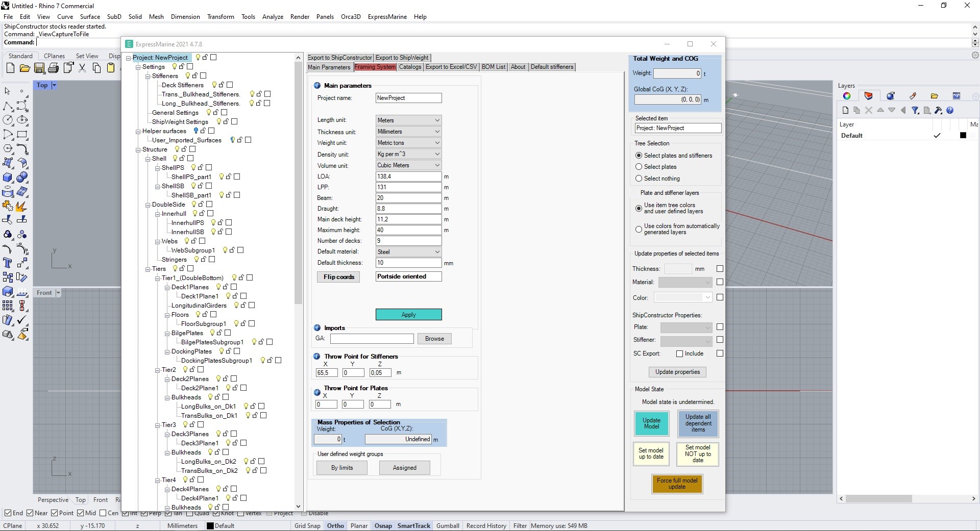Click the Print icon in the toolbar
The image size is (980, 531).
(x=53, y=68)
